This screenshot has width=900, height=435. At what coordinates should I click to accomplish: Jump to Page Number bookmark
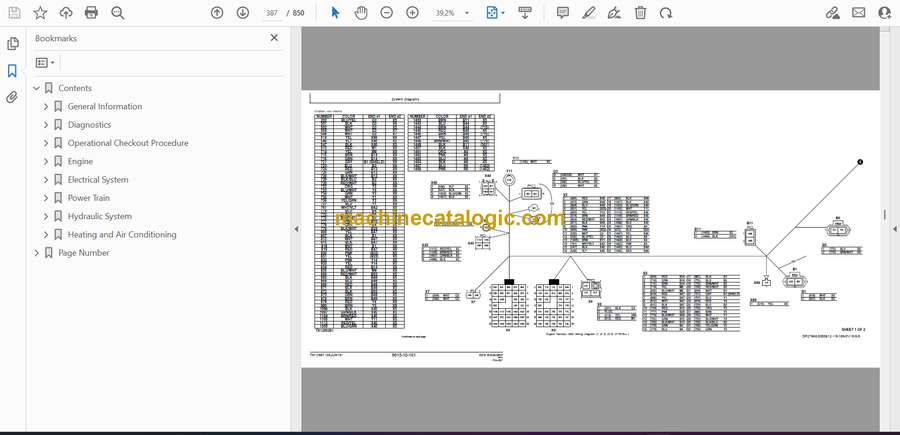[x=84, y=253]
